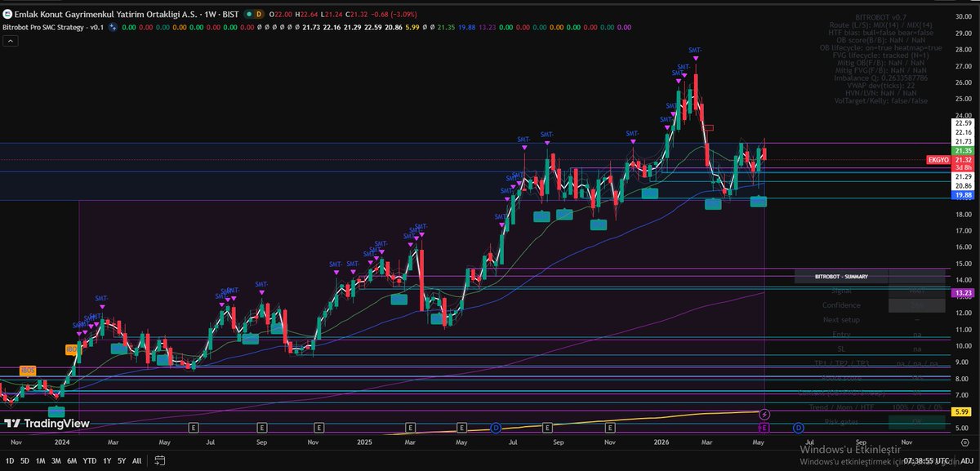Click the blue 19.88 price axis label
Image resolution: width=980 pixels, height=471 pixels.
pyautogui.click(x=962, y=196)
